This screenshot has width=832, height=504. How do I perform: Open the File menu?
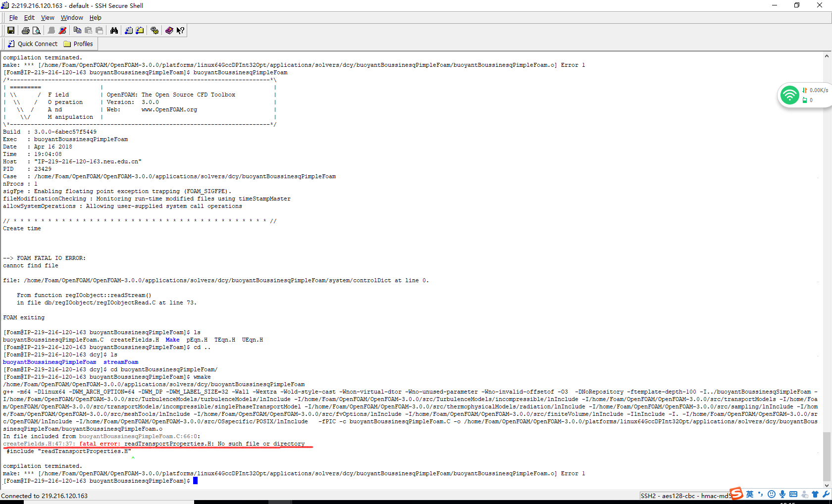[x=13, y=18]
